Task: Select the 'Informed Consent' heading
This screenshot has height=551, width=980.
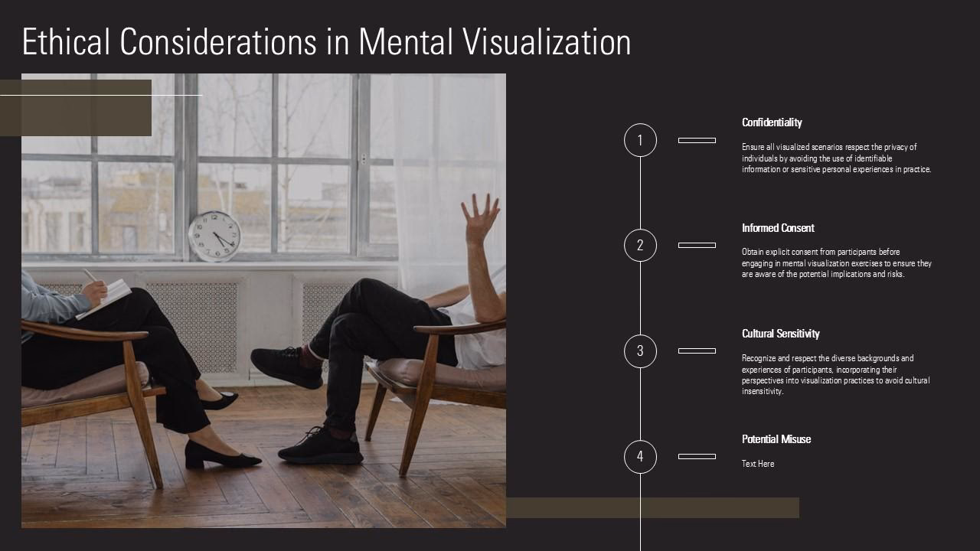Action: (x=778, y=228)
